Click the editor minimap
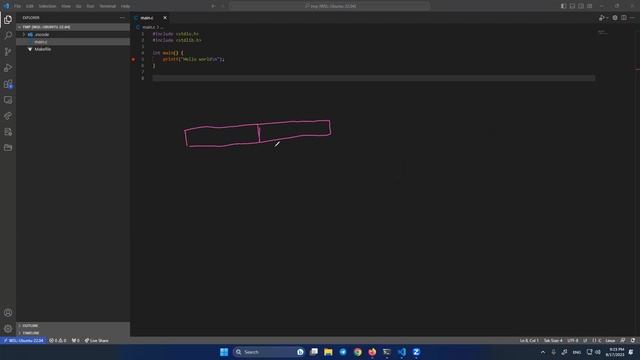640x360 pixels. 603,33
